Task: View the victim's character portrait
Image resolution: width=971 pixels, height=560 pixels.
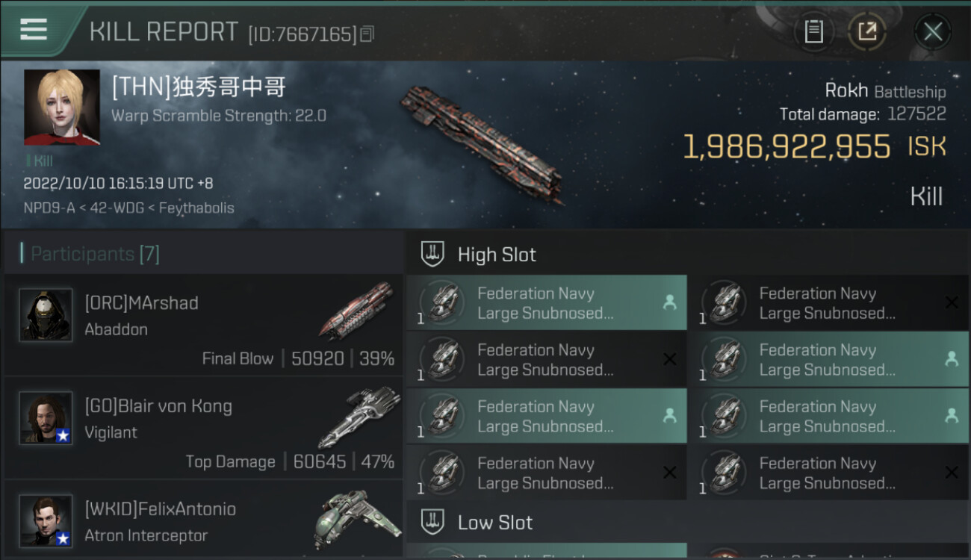Action: coord(61,108)
